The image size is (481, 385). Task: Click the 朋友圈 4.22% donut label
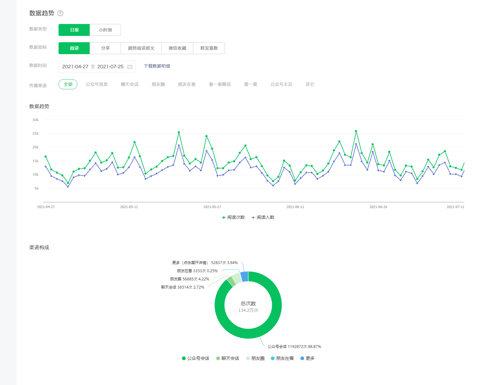[190, 279]
